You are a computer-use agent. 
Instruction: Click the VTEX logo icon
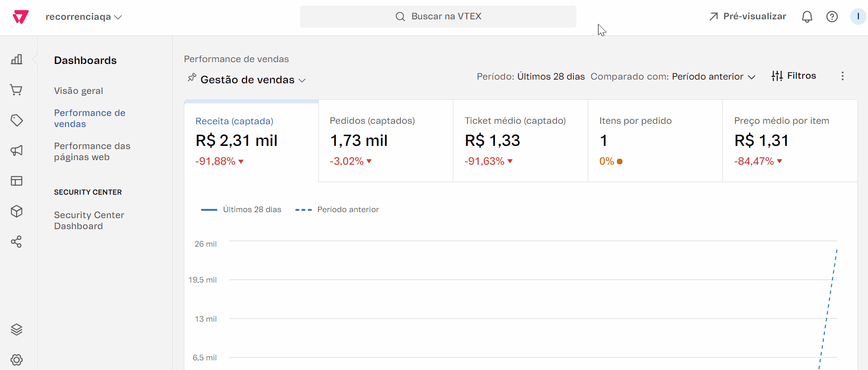(20, 17)
